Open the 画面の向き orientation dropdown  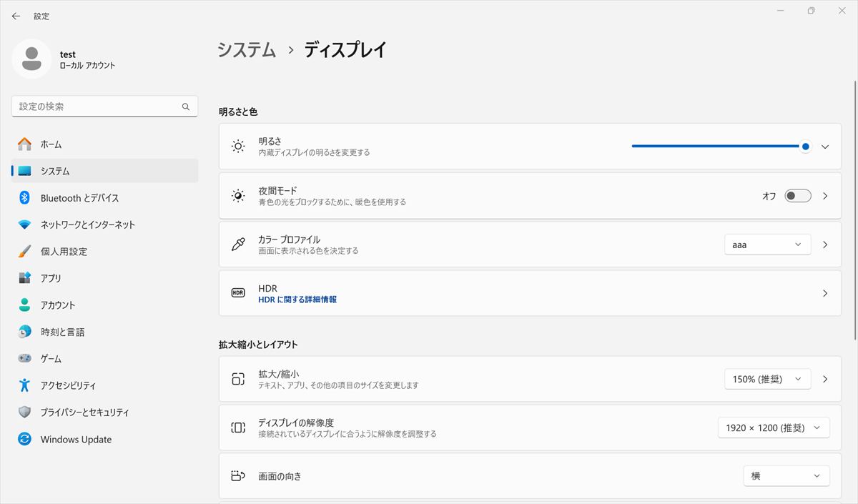coord(786,476)
